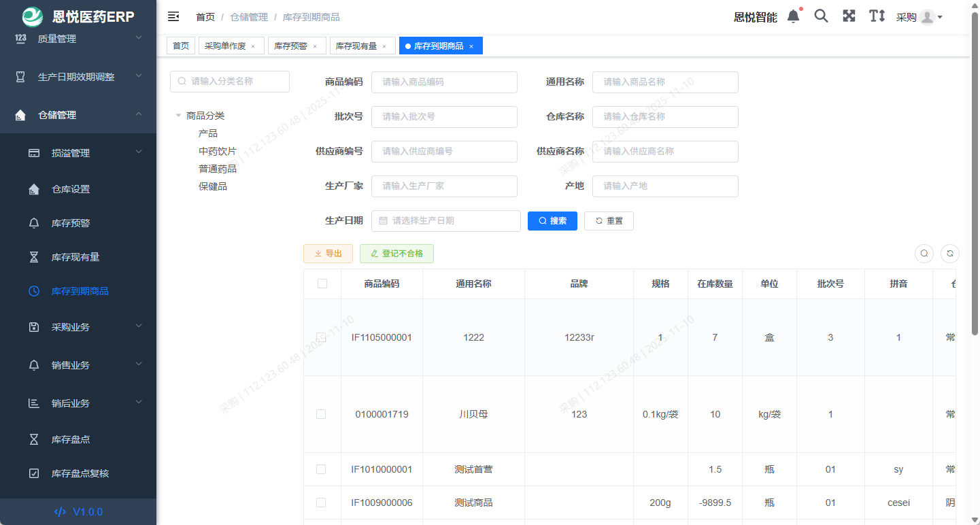Toggle fullscreen mode icon
980x525 pixels.
click(849, 16)
